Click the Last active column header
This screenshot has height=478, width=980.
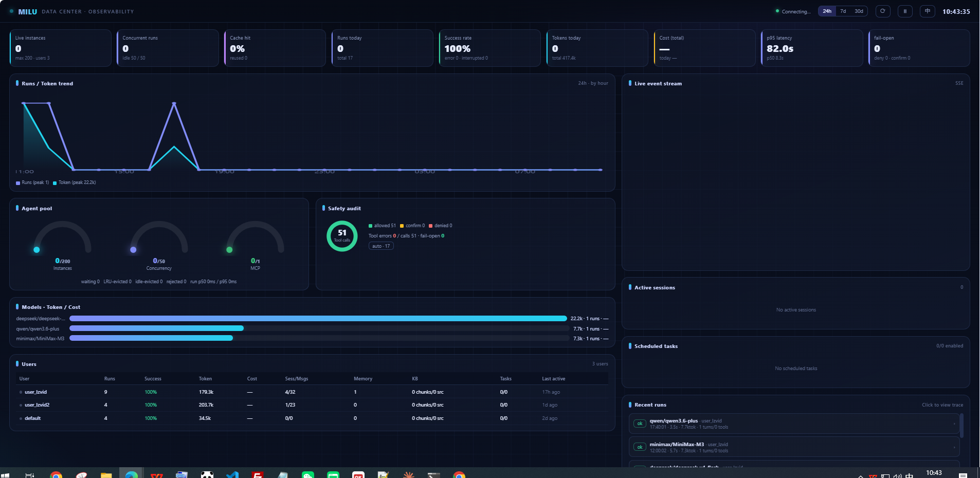[553, 379]
